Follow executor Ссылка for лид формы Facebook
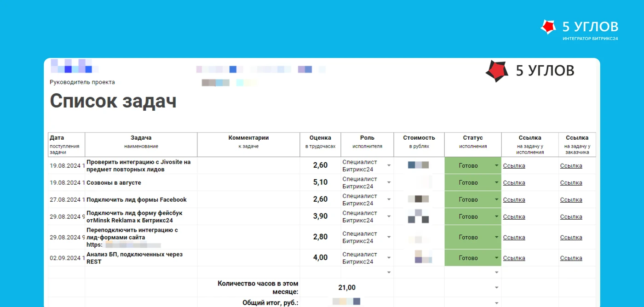Viewport: 644px width, 307px height. [514, 200]
